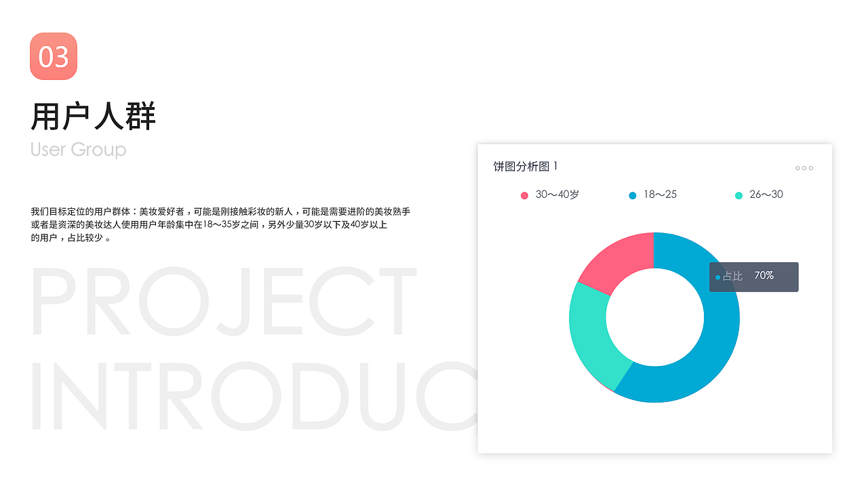
Task: Click the orange 03 section badge
Action: [54, 56]
